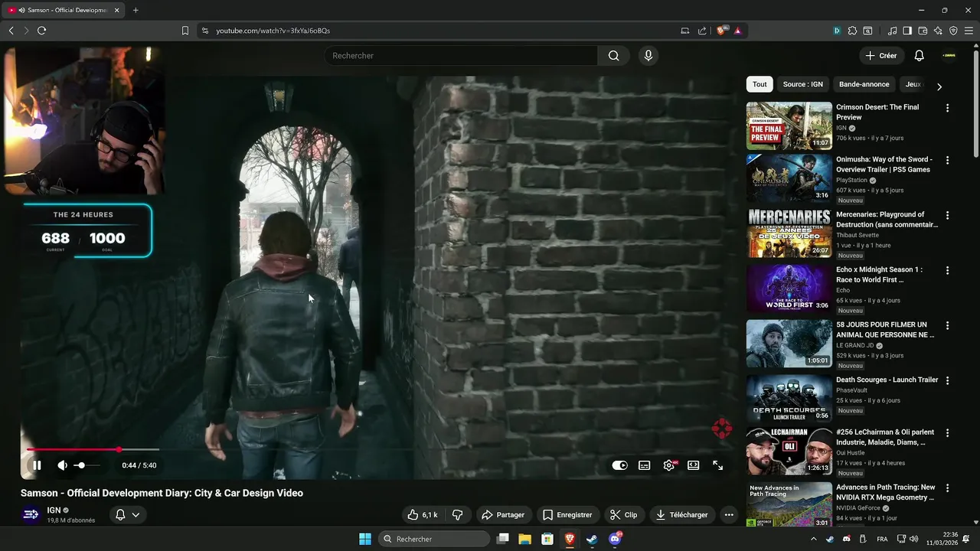Open video player settings gear
This screenshot has height=551, width=980.
click(669, 465)
